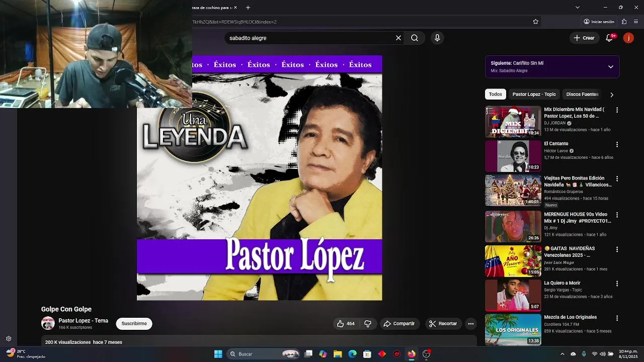Open the Crear video menu
This screenshot has width=644, height=362.
click(584, 38)
